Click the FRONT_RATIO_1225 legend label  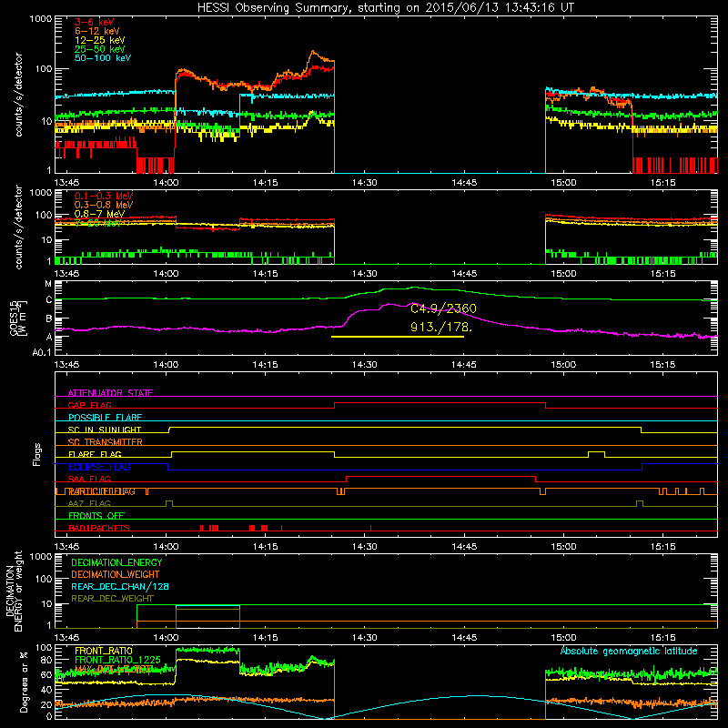coord(117,660)
